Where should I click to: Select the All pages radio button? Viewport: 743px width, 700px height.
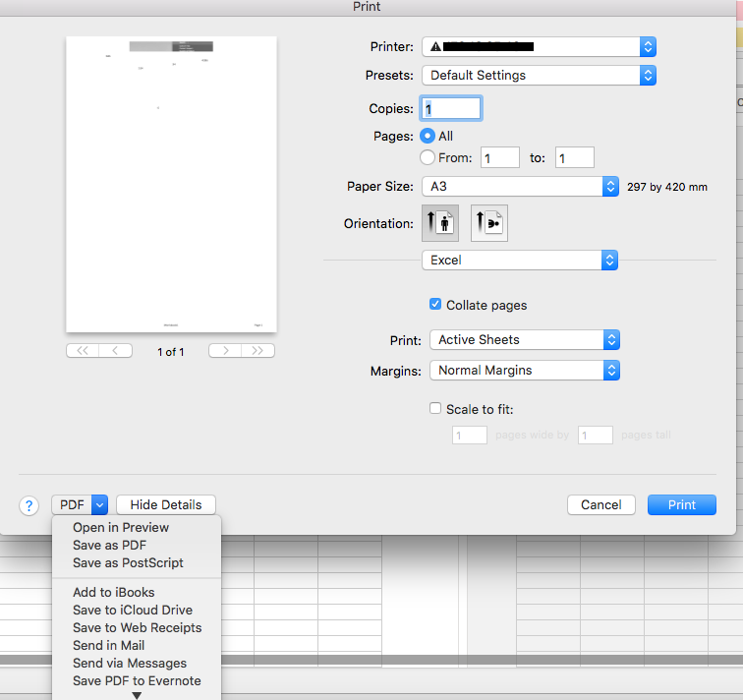[x=428, y=136]
